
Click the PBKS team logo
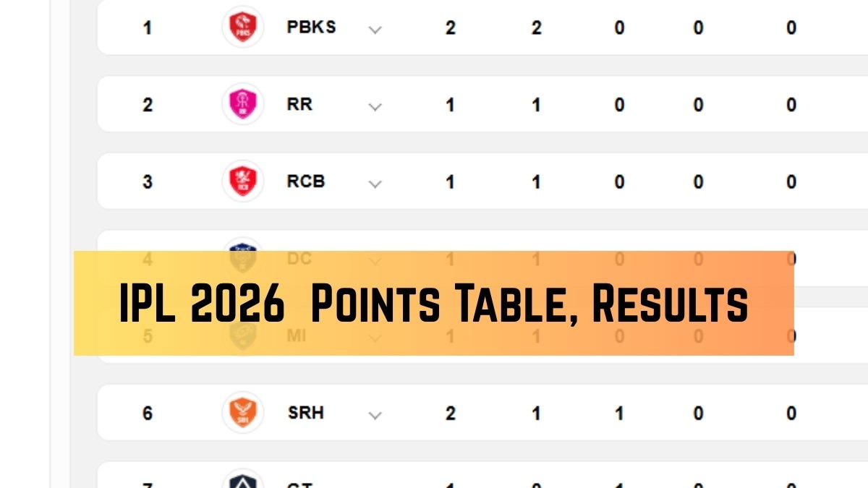click(242, 27)
